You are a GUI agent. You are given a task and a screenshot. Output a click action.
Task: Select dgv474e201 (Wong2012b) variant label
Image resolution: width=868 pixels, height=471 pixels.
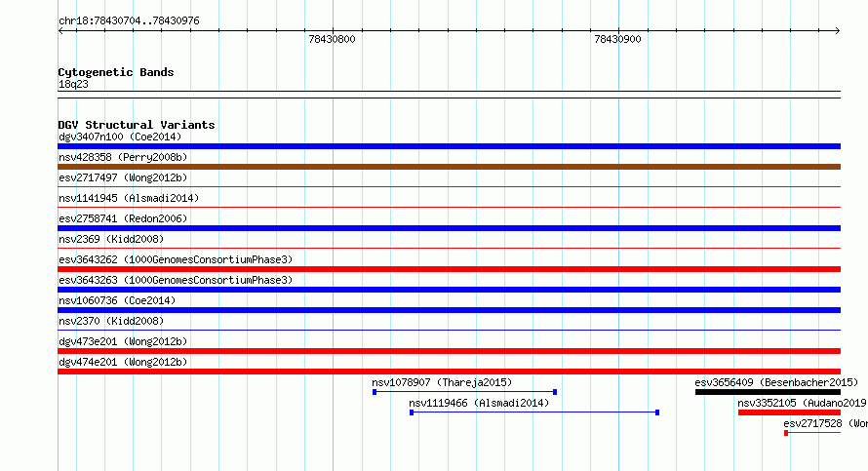123,362
